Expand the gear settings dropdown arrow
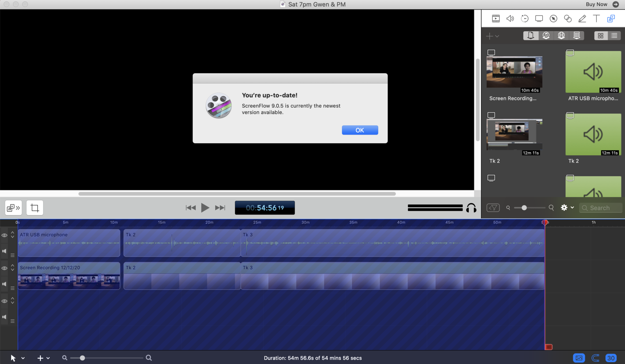Viewport: 625px width, 364px height. coord(572,208)
